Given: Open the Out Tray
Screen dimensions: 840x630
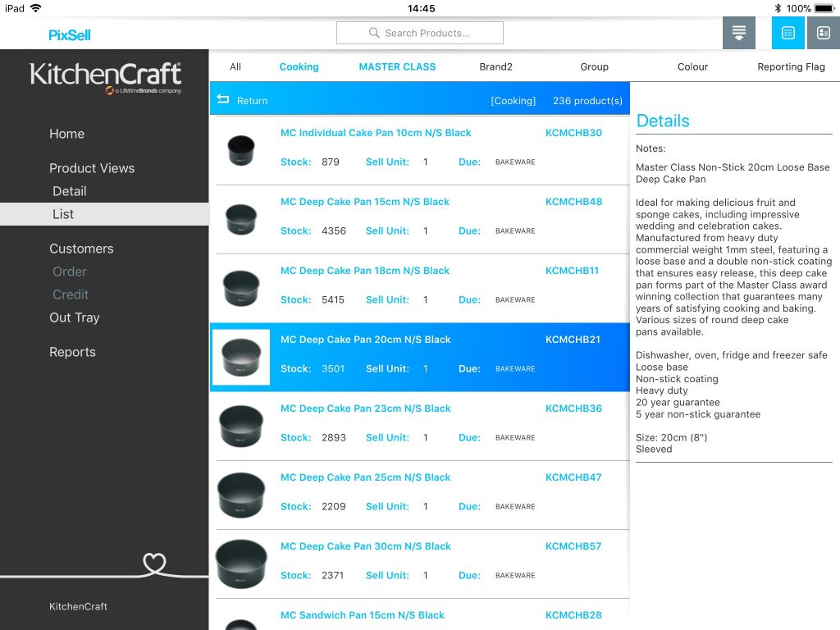Looking at the screenshot, I should click(x=75, y=317).
